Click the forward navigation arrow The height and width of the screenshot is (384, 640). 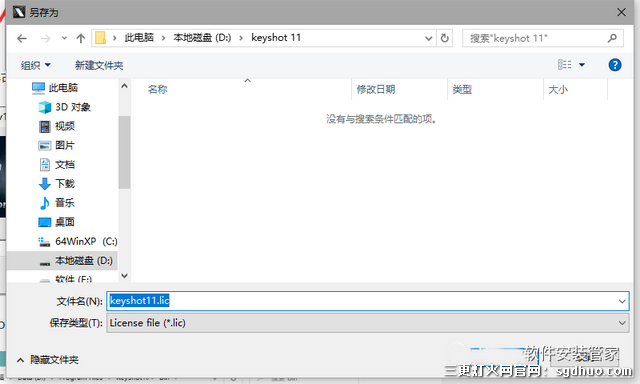tap(46, 38)
